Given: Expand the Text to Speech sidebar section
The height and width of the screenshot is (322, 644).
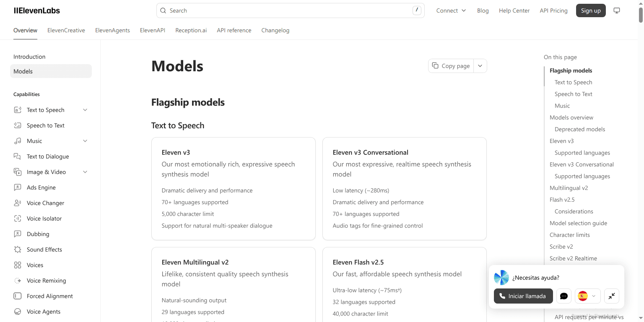Looking at the screenshot, I should tap(85, 110).
